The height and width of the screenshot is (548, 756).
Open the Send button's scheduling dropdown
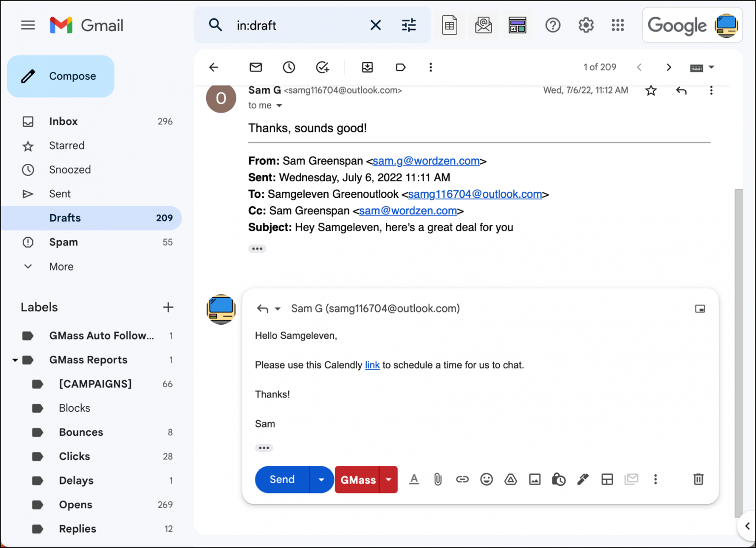(321, 479)
